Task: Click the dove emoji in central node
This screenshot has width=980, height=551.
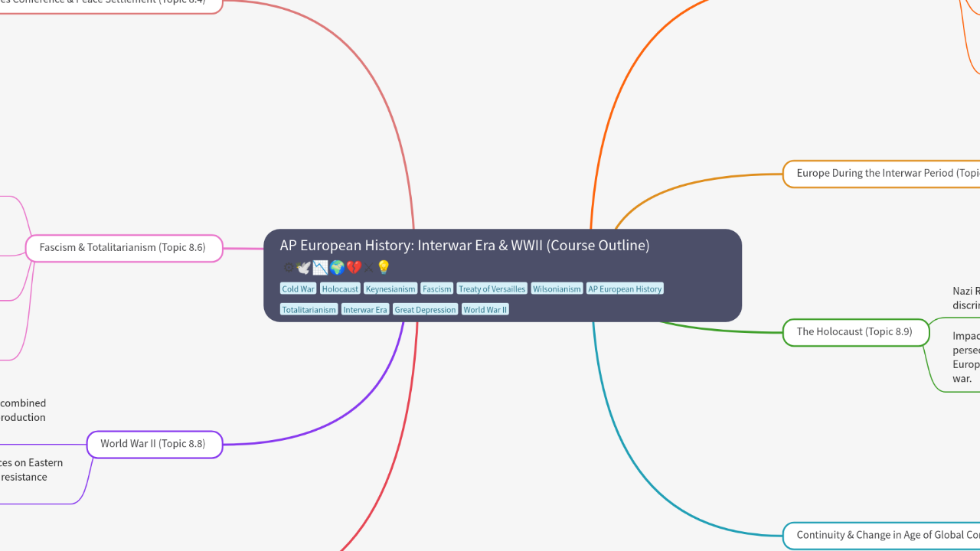Action: (x=303, y=268)
